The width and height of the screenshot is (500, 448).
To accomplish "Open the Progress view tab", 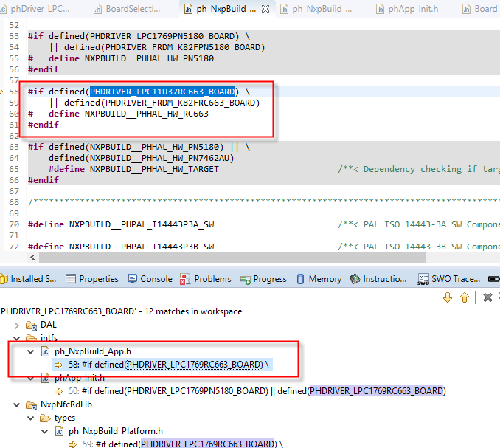I will 263,279.
